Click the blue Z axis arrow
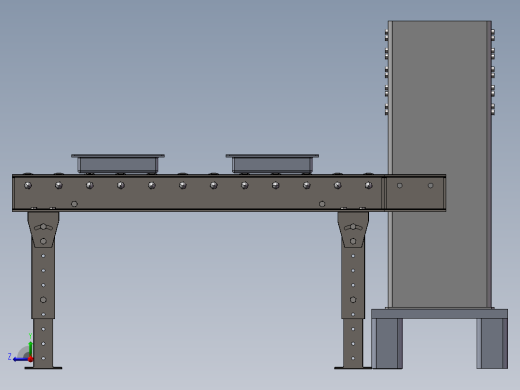 pyautogui.click(x=21, y=359)
